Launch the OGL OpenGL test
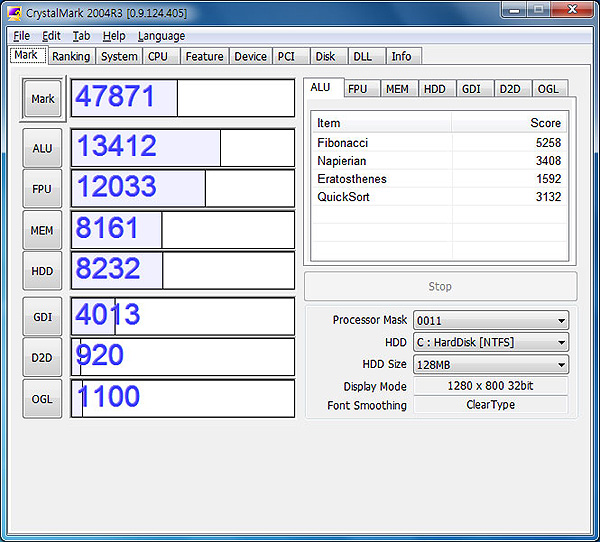The width and height of the screenshot is (600, 542). coord(42,398)
